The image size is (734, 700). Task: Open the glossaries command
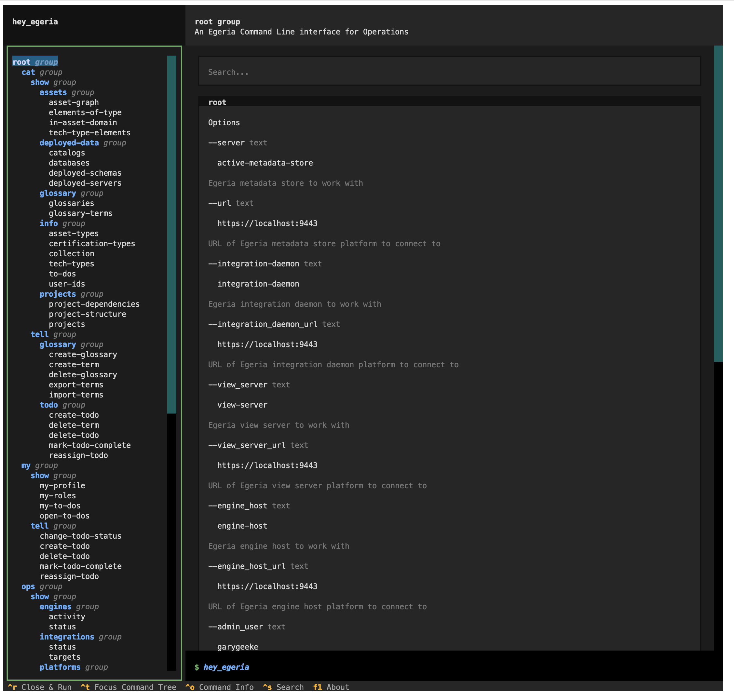71,203
